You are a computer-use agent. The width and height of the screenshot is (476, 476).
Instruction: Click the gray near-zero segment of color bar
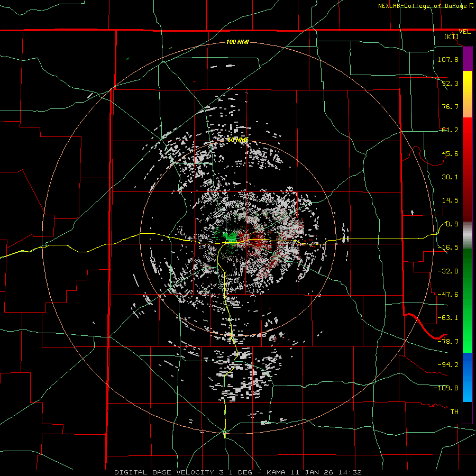467,235
